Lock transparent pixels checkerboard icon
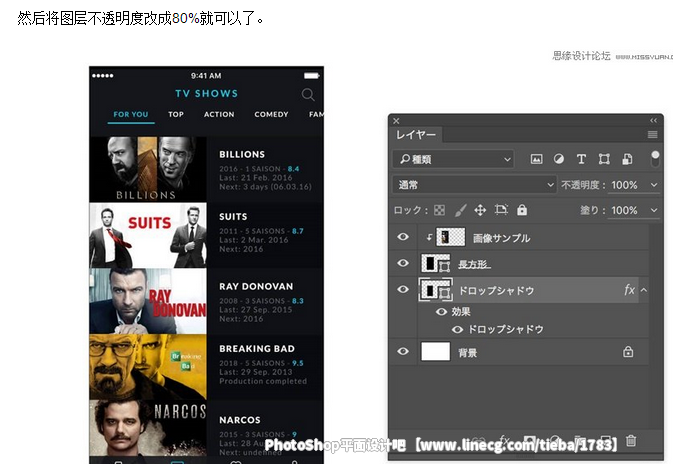Screen dimensions: 673x464 coord(440,210)
